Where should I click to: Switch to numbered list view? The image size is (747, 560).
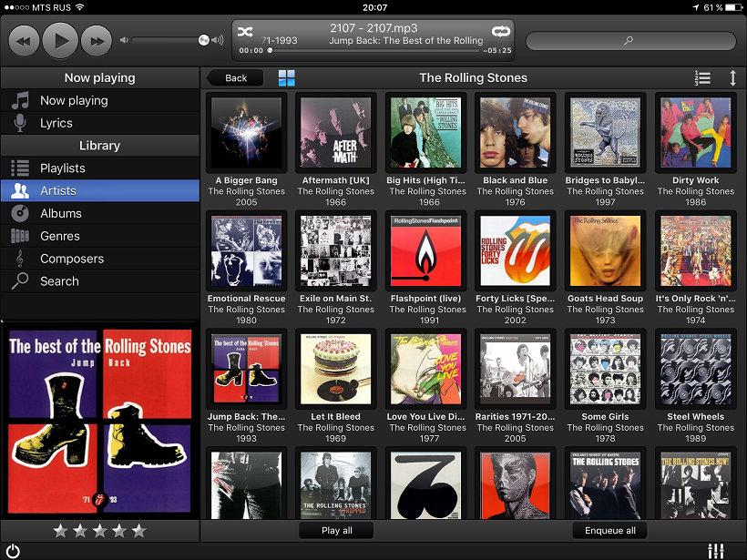tap(702, 78)
